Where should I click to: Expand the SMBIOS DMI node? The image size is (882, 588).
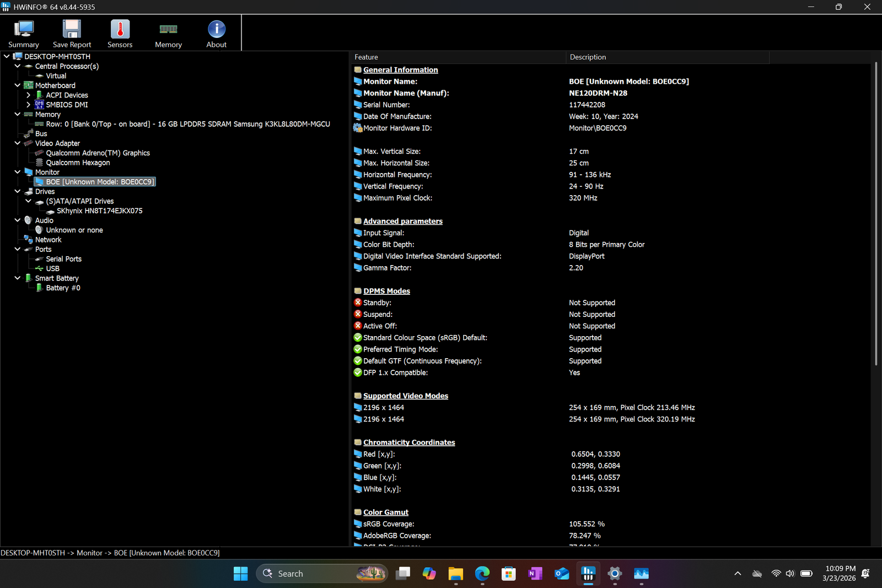tap(28, 105)
